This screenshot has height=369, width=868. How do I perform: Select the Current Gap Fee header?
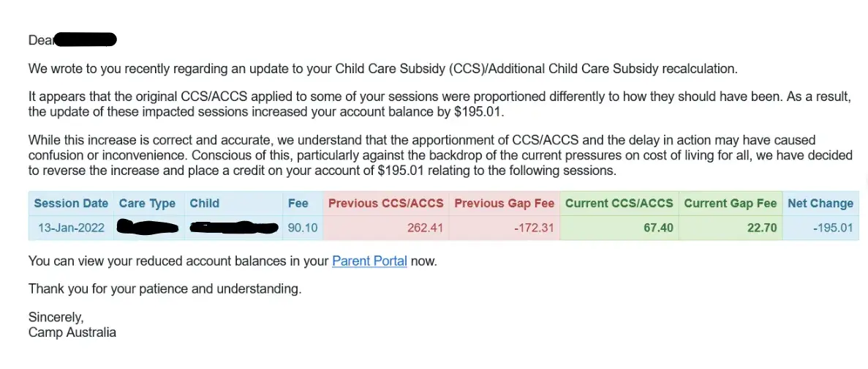(x=730, y=204)
